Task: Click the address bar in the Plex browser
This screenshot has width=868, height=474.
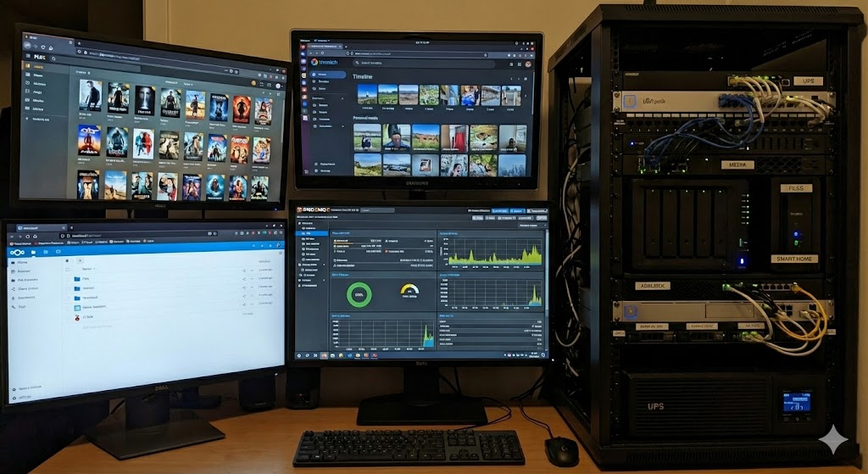Action: pyautogui.click(x=157, y=62)
